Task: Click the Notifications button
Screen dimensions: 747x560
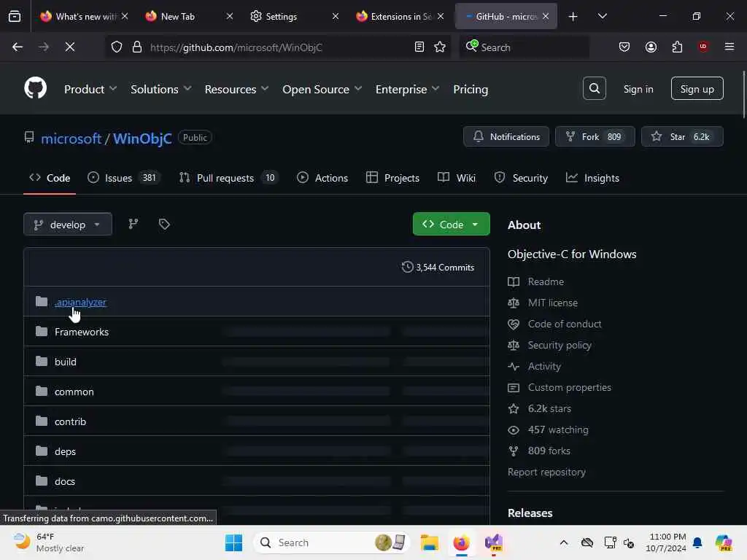Action: (x=506, y=136)
